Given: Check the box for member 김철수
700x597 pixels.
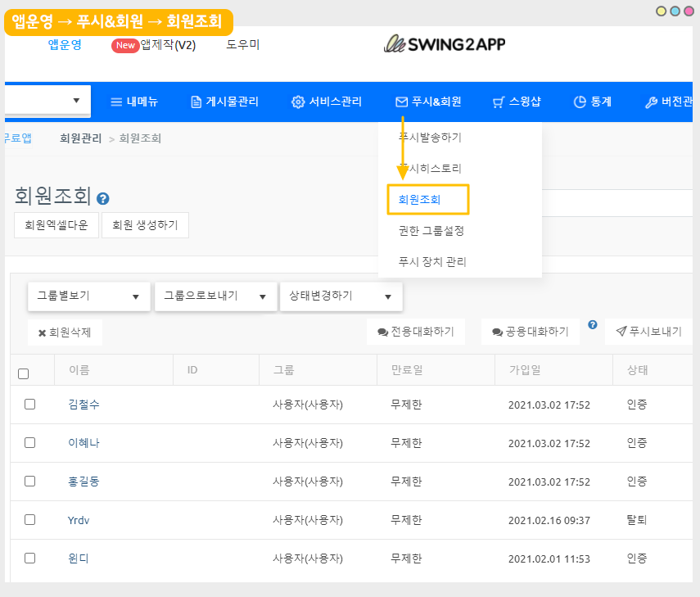Looking at the screenshot, I should click(x=30, y=405).
